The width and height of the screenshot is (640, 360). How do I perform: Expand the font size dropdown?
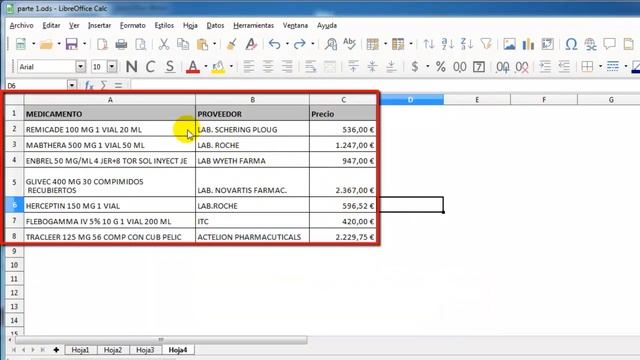tap(112, 67)
